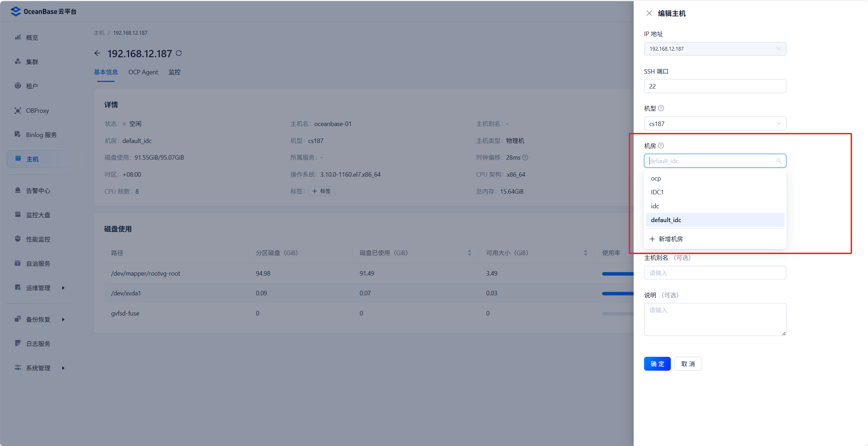This screenshot has height=446, width=868.
Task: Click the 机房 help icon
Action: (661, 146)
